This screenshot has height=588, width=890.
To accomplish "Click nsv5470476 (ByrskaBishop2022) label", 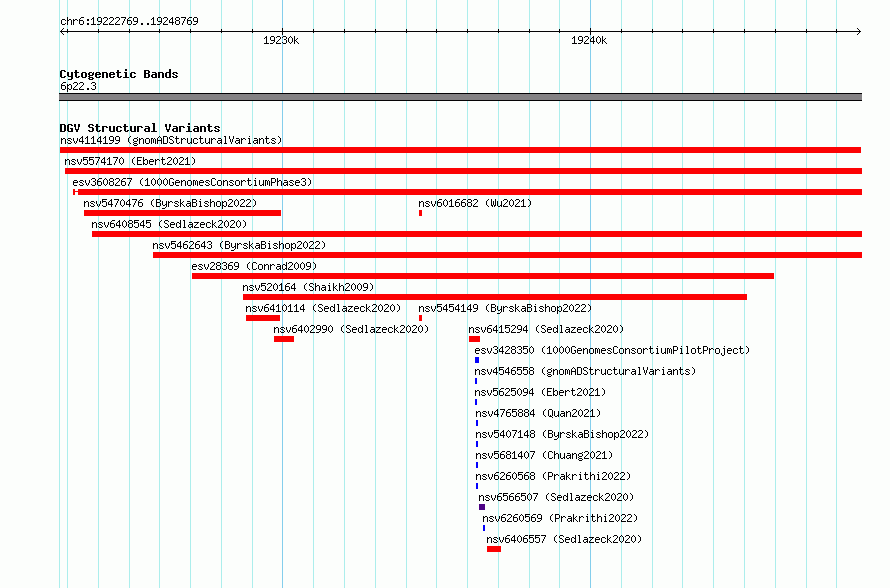I will (x=170, y=203).
